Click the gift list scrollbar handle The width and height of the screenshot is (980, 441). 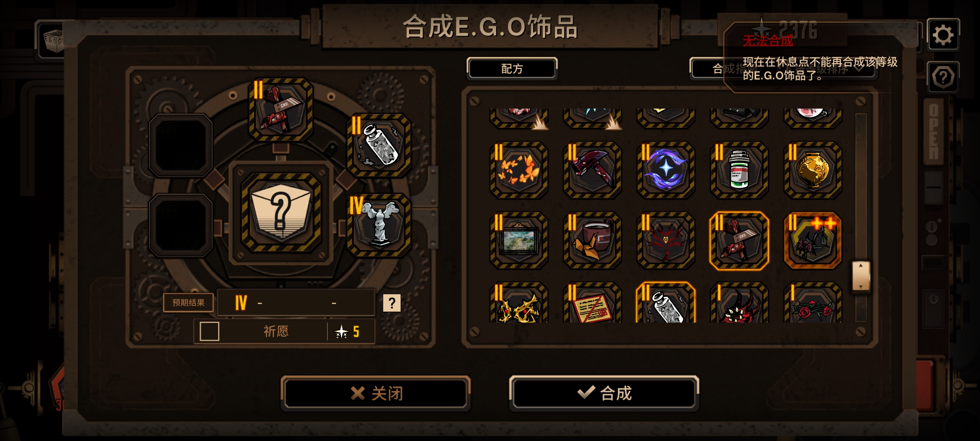point(861,276)
